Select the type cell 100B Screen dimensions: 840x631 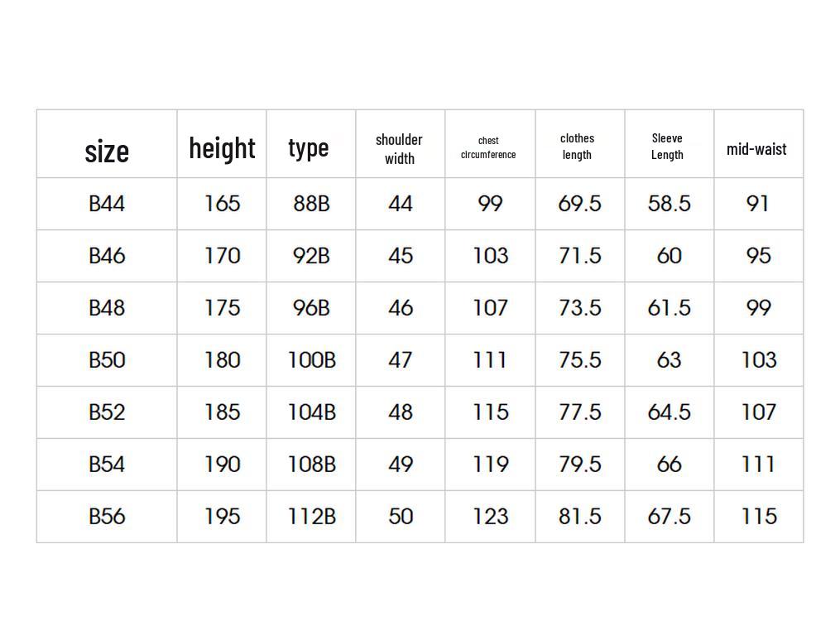coord(311,360)
